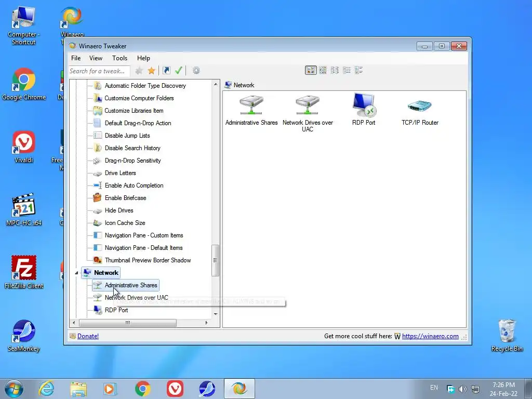Click the tree scrollbar down arrow
Screen dimensions: 532x399
tap(216, 314)
